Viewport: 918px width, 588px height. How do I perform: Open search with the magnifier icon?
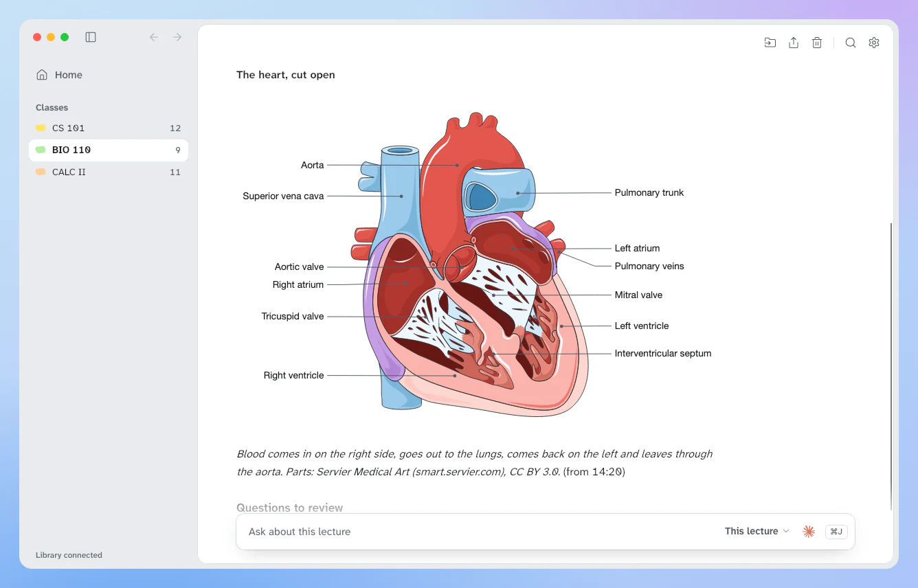coord(851,43)
